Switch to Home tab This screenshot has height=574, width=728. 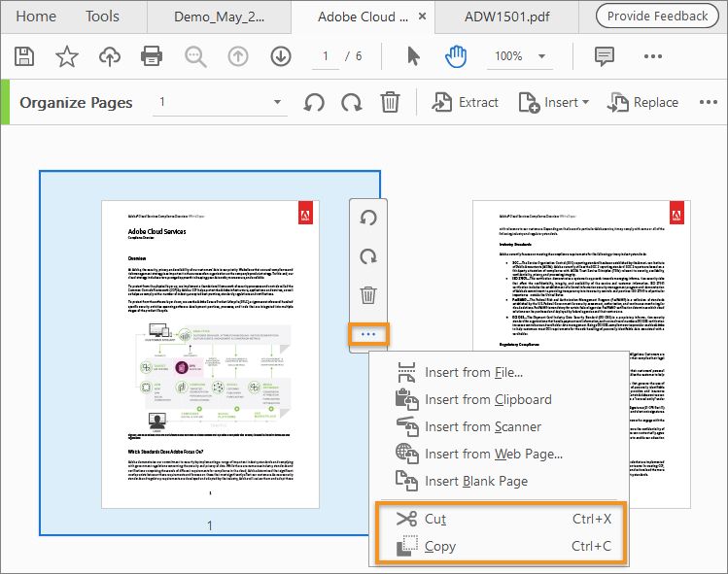pos(36,17)
